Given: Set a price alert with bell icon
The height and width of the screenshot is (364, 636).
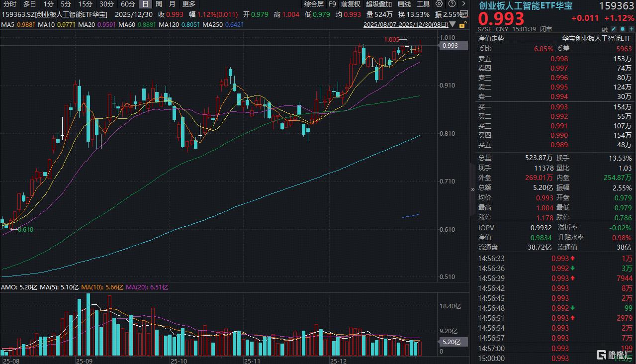Looking at the screenshot, I should tap(623, 29).
